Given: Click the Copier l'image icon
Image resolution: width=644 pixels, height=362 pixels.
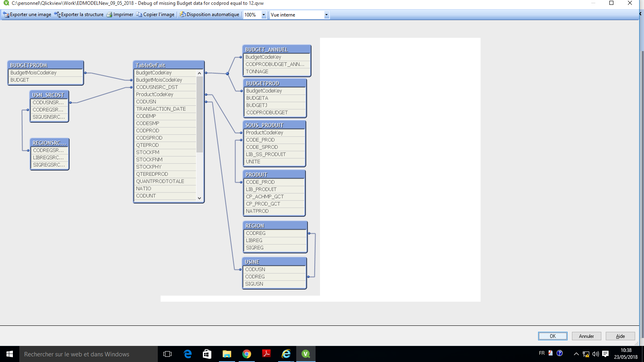Looking at the screenshot, I should (139, 14).
